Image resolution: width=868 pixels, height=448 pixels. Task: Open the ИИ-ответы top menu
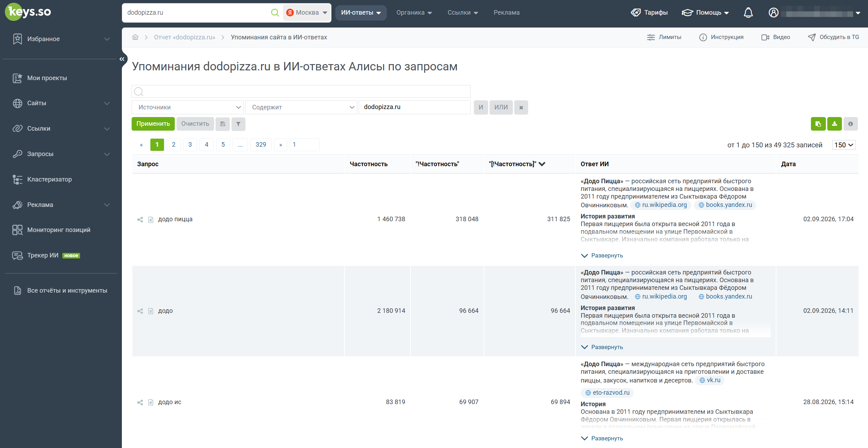coord(361,13)
